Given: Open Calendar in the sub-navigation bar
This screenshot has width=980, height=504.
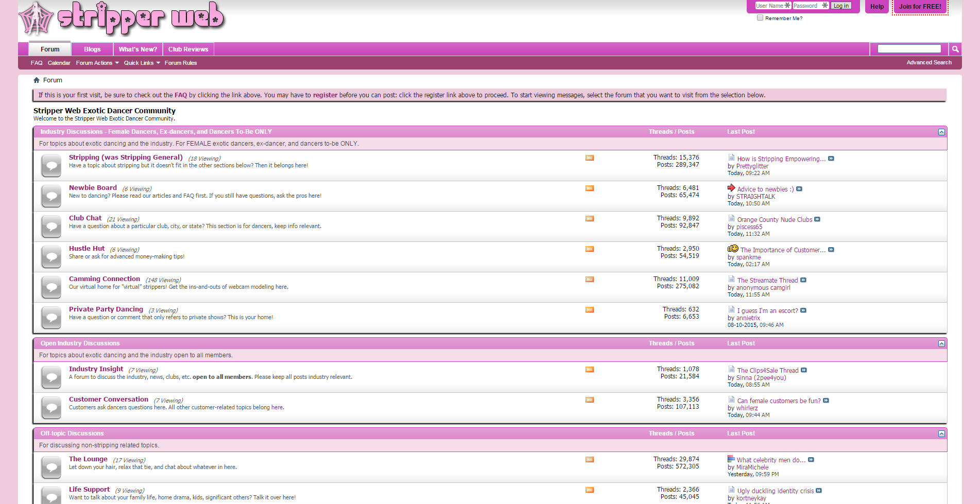Looking at the screenshot, I should tap(59, 63).
